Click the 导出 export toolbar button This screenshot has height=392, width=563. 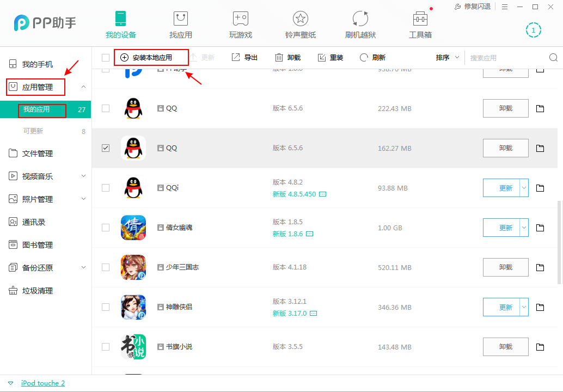(244, 57)
